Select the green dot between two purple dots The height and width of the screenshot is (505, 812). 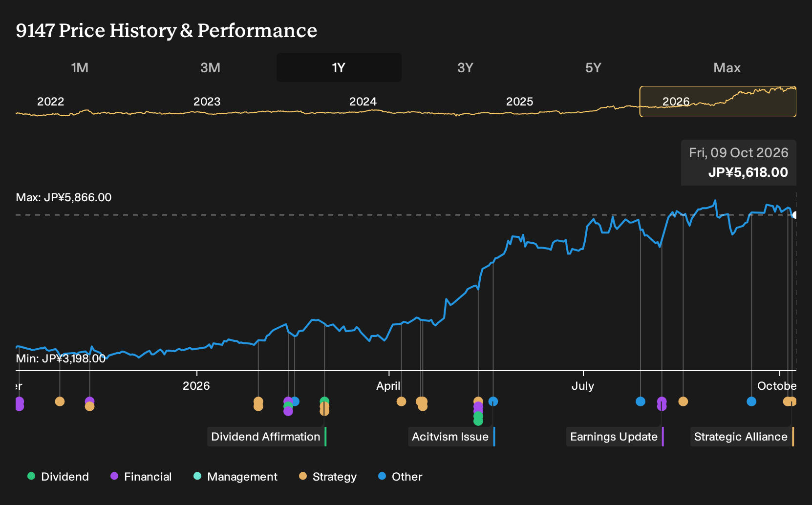pyautogui.click(x=288, y=406)
